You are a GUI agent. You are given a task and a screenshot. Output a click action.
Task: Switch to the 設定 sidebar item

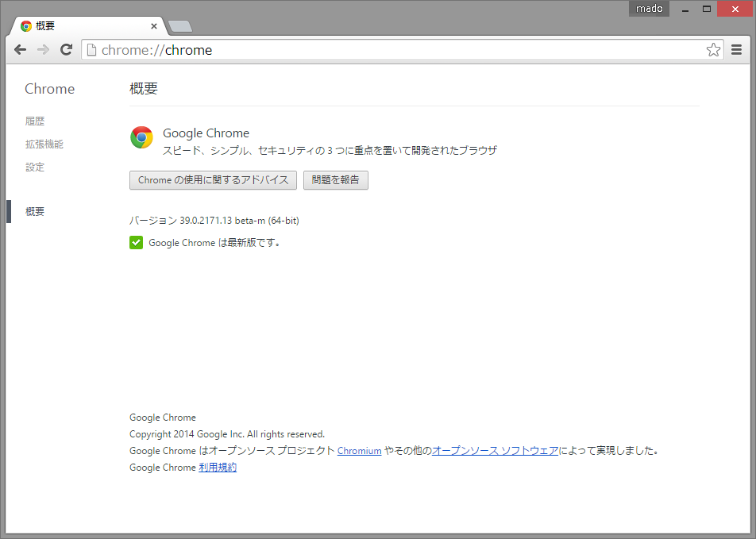pyautogui.click(x=35, y=167)
